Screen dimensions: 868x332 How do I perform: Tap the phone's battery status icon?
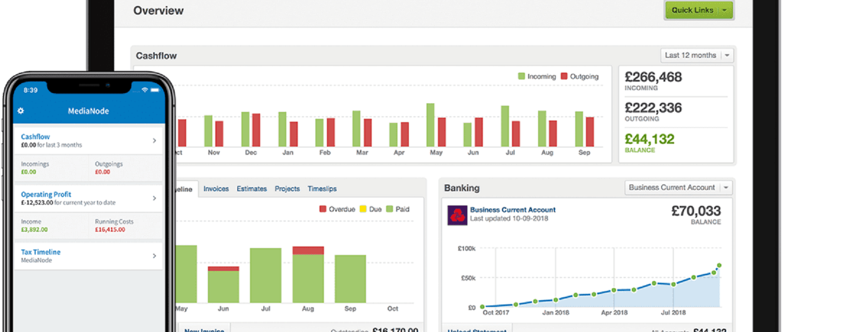tap(155, 90)
